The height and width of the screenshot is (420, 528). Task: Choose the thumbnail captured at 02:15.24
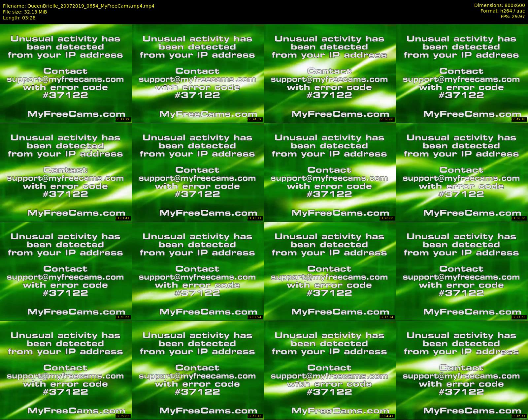click(330, 271)
